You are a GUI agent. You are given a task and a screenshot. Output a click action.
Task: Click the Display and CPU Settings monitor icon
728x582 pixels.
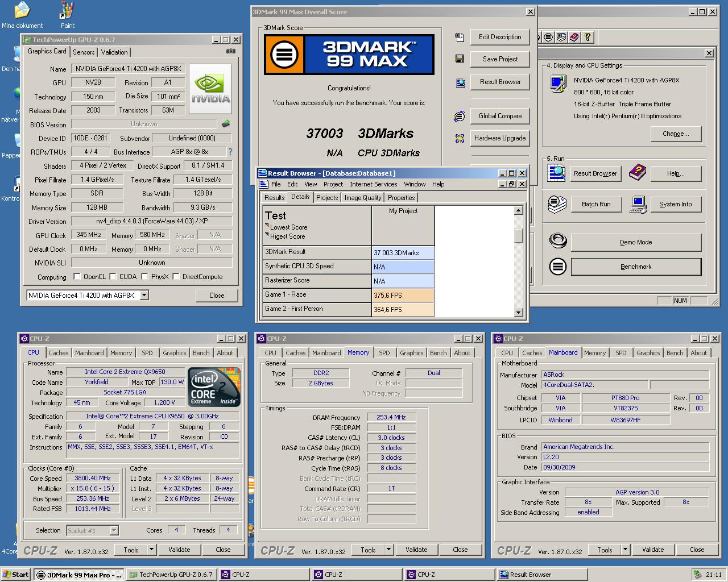click(x=558, y=84)
